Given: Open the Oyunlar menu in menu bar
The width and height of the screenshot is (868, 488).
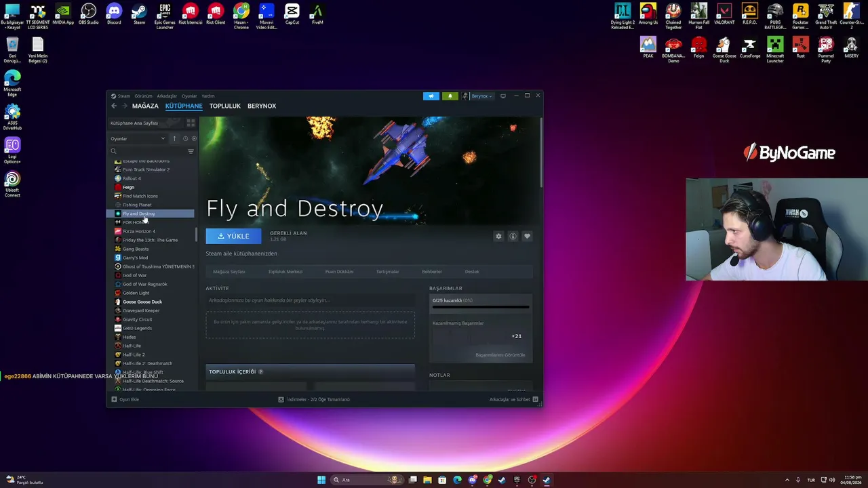Looking at the screenshot, I should (x=189, y=96).
